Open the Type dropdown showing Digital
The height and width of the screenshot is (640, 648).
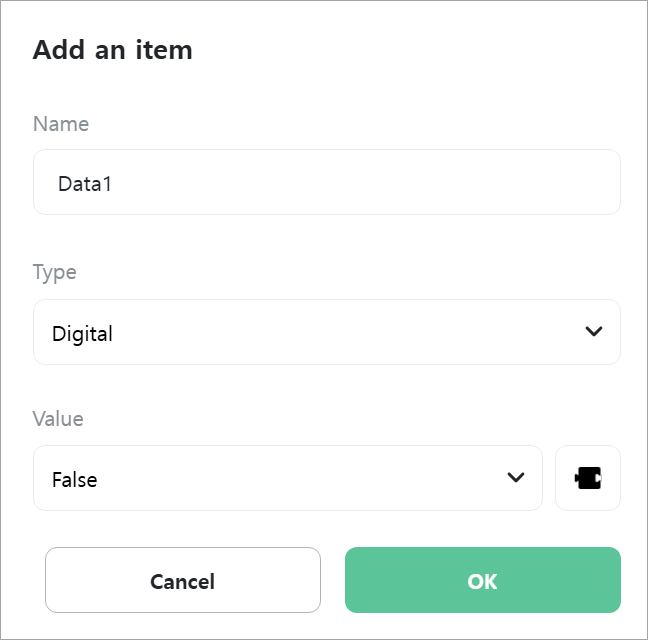(x=326, y=332)
